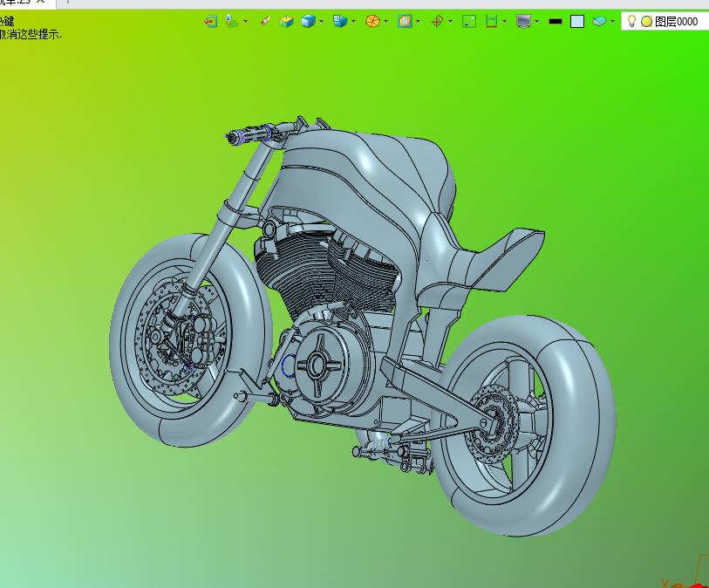Select the yellow box display icon

[286, 21]
